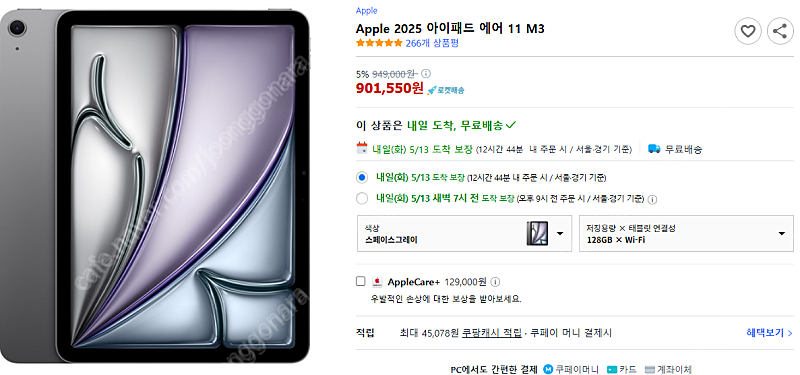Click the five-star rating icons
The width and height of the screenshot is (800, 375).
[379, 43]
